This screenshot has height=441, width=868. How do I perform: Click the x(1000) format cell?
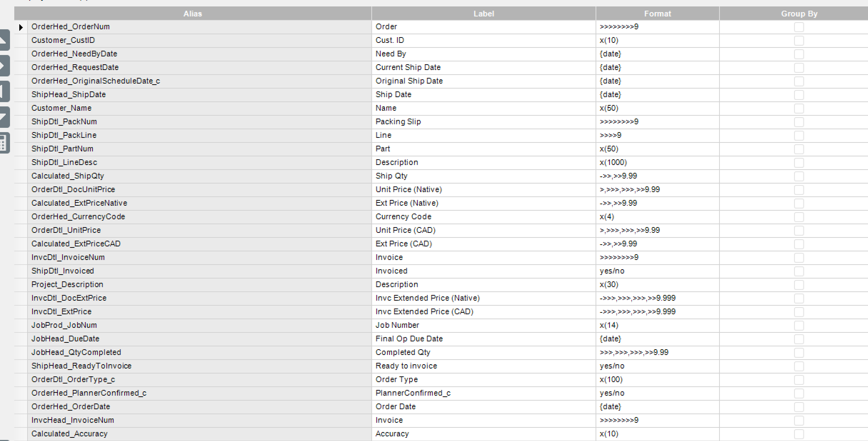click(x=658, y=162)
